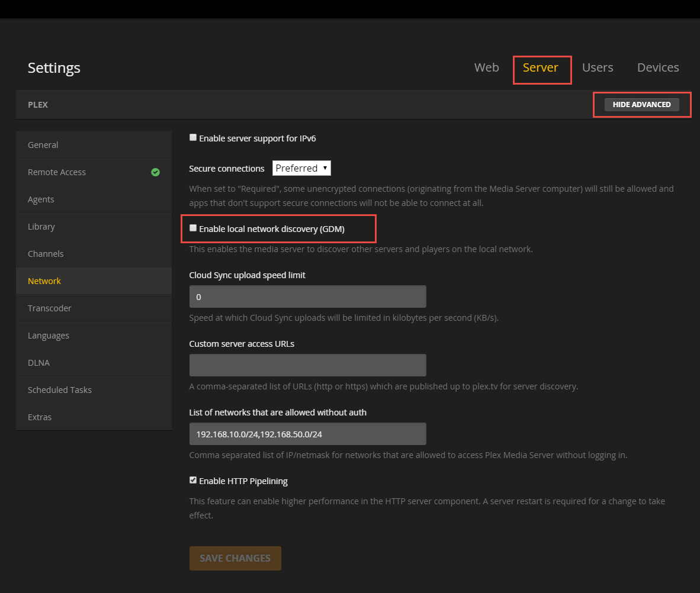Open General in the settings sidebar
This screenshot has width=700, height=593.
43,145
